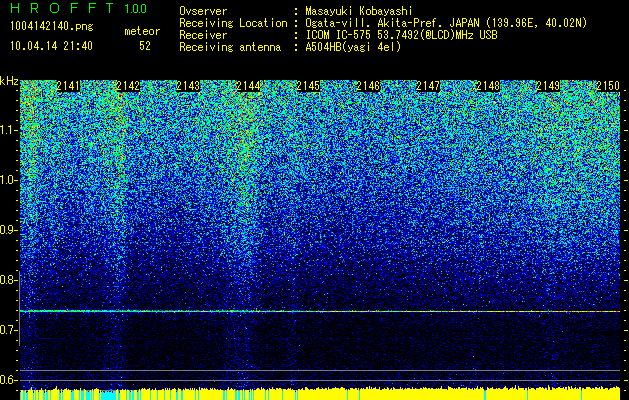Click the meteor count 52

145,46
